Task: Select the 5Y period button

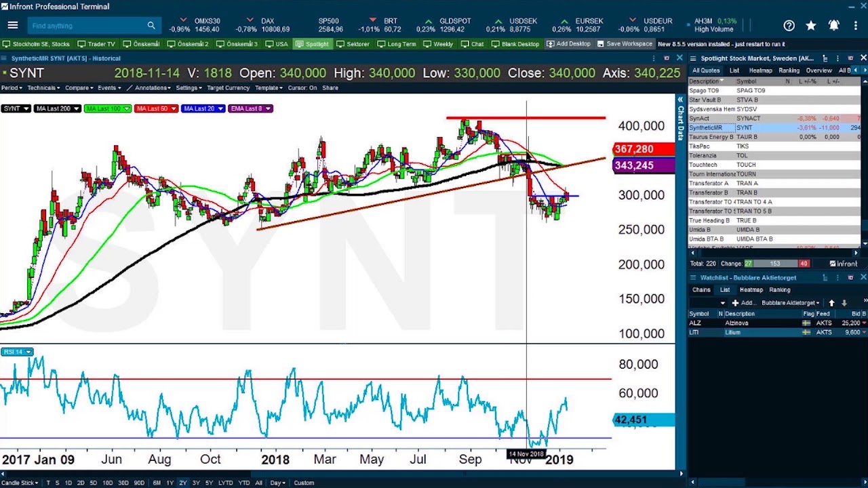Action: [209, 483]
